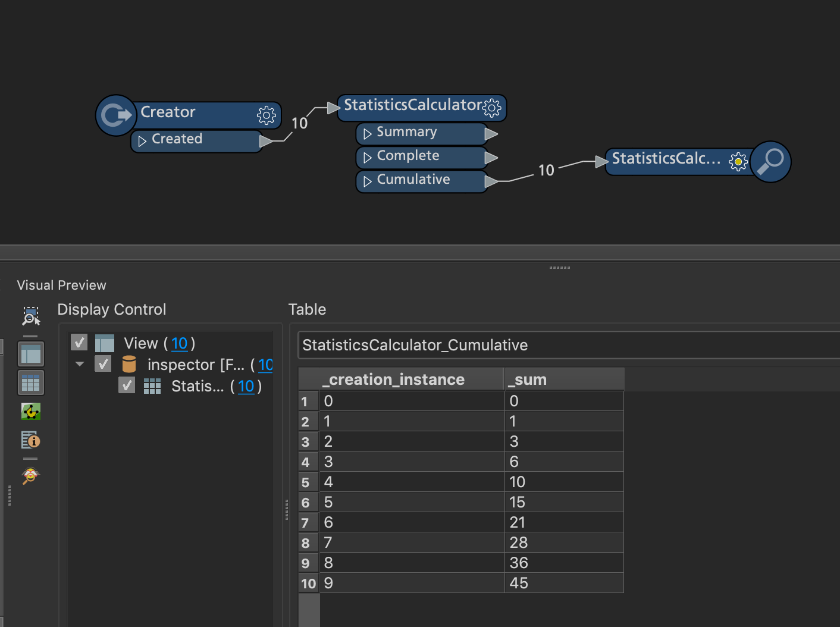
Task: Click the _sum cell with value 36
Action: click(564, 563)
